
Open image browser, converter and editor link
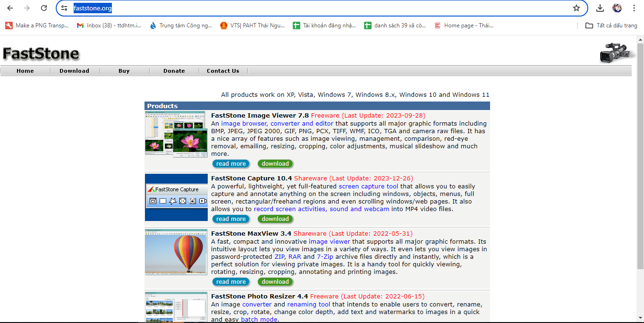click(x=277, y=124)
